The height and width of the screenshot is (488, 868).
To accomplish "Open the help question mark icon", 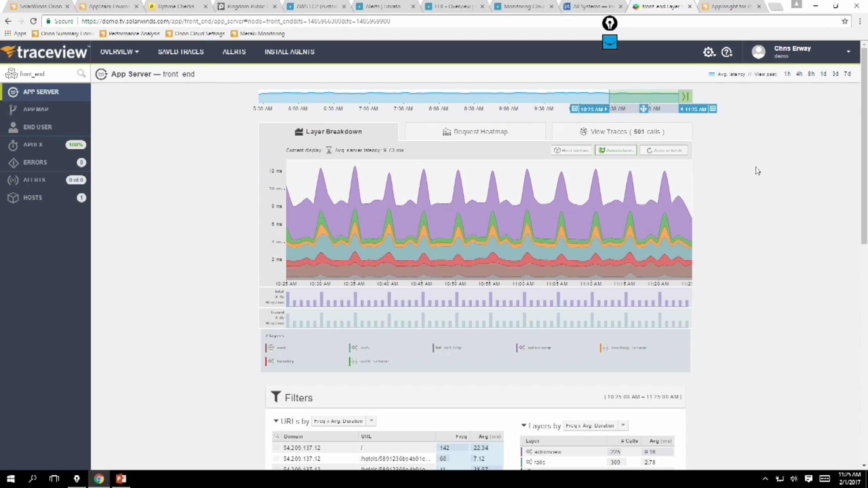I will coord(727,52).
